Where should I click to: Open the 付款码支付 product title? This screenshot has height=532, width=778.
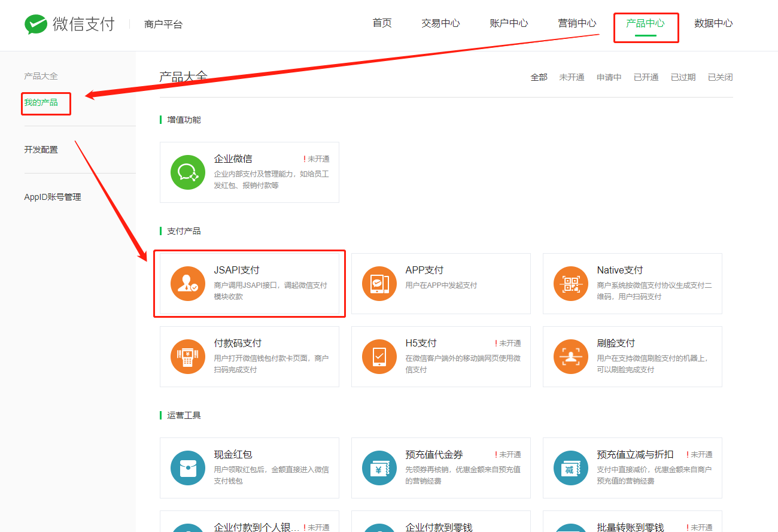pyautogui.click(x=238, y=343)
